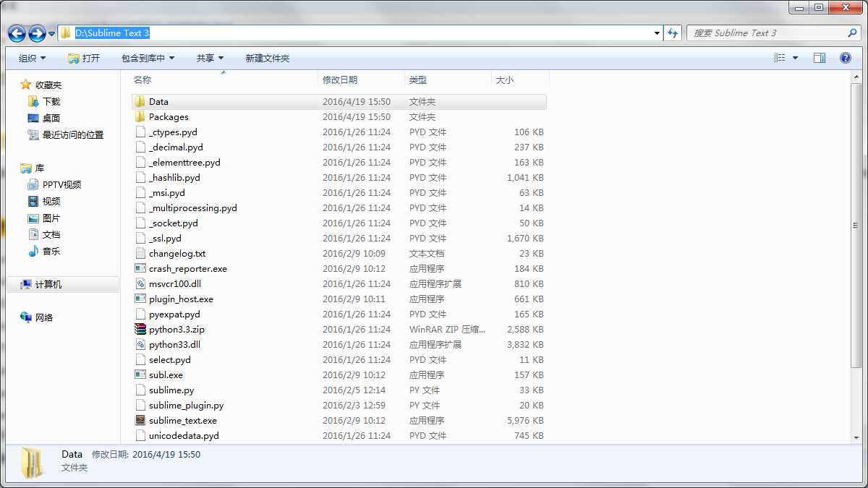Click the address bar path D:\Sublime Text 3
This screenshot has height=488, width=868.
(x=112, y=33)
